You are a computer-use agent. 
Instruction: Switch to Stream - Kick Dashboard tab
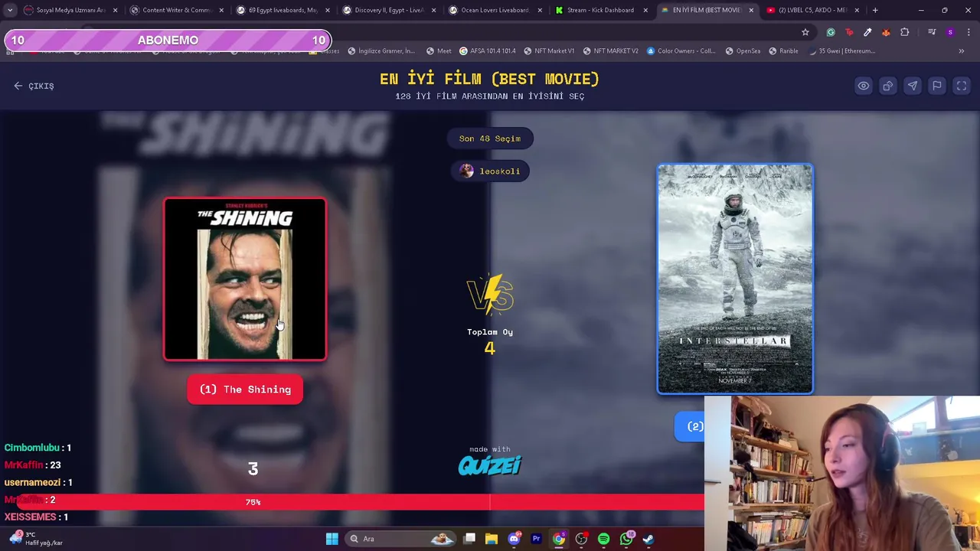[601, 10]
